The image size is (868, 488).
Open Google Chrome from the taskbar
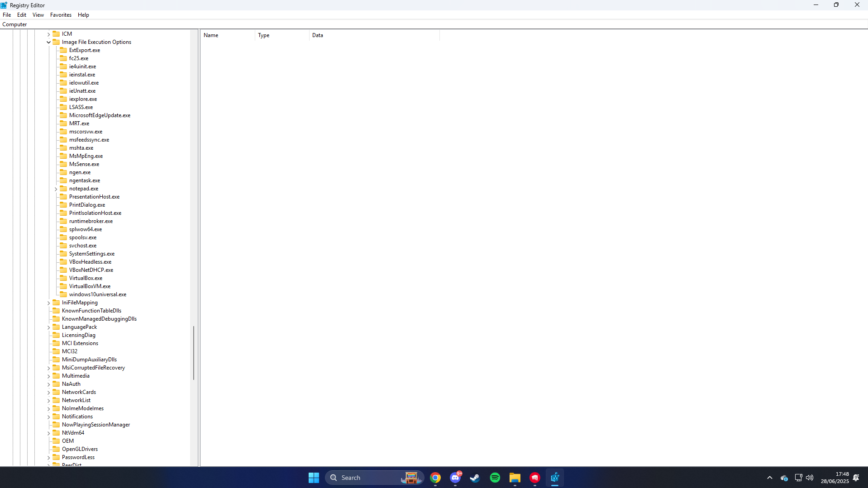[x=435, y=478]
